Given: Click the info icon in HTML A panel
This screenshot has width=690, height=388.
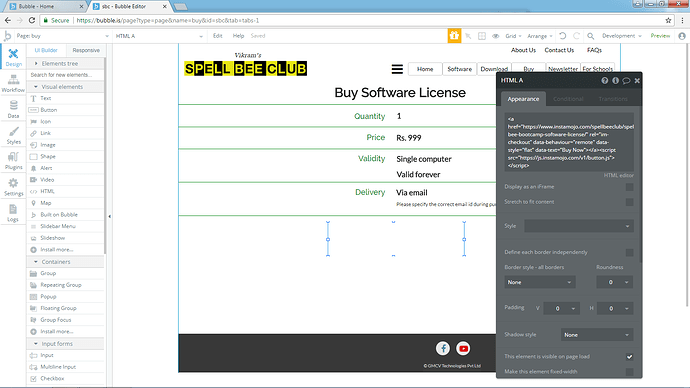Looking at the screenshot, I should pyautogui.click(x=615, y=81).
